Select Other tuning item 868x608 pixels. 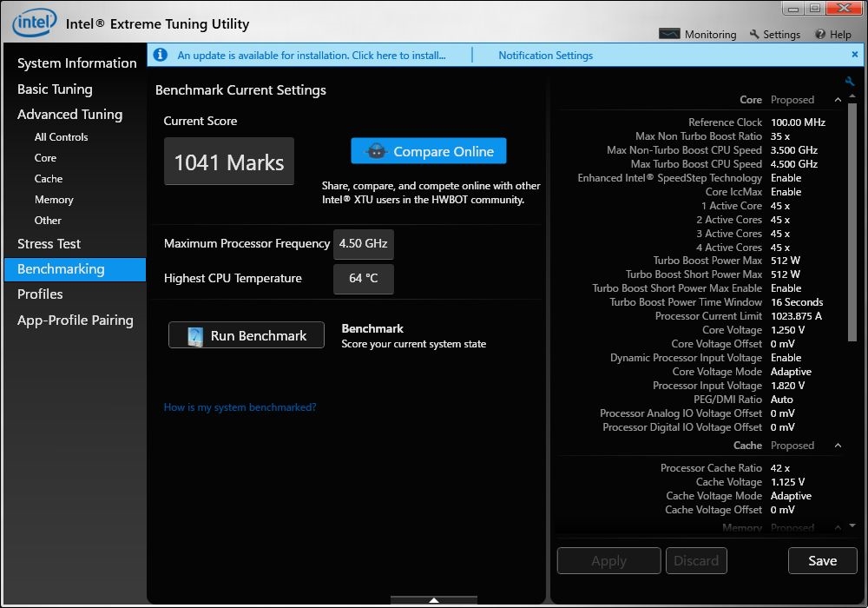coord(48,221)
